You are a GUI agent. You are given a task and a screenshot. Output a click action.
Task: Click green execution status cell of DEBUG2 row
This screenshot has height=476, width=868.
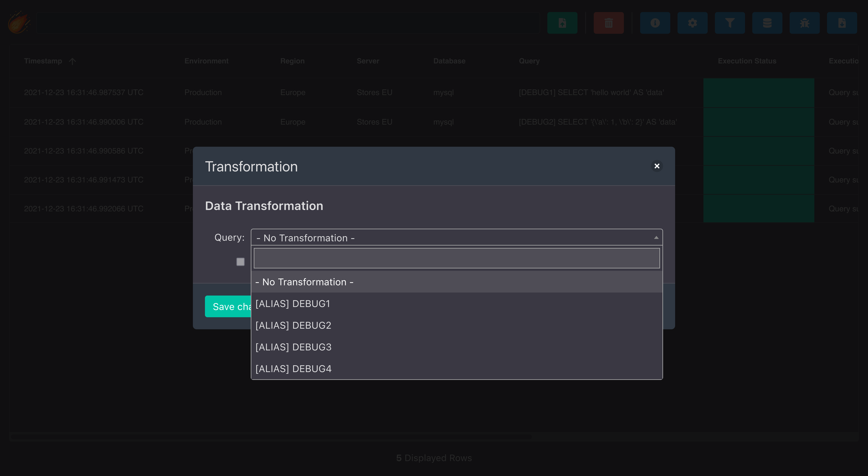759,122
